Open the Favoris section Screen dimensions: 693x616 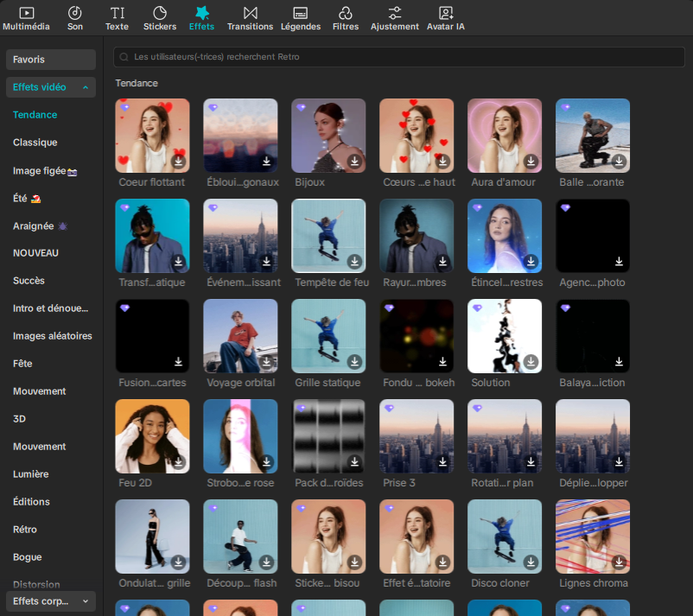[x=51, y=60]
